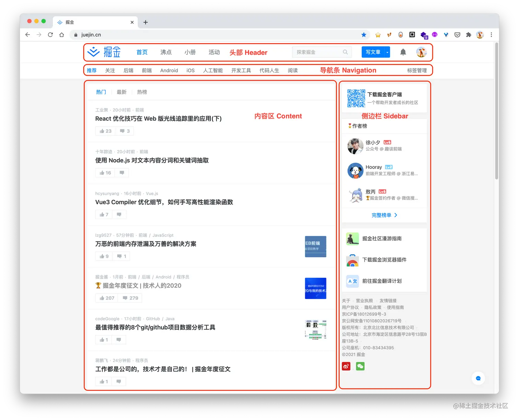Open the 隐私政策 link in the footer
This screenshot has width=519, height=420.
[x=372, y=307]
